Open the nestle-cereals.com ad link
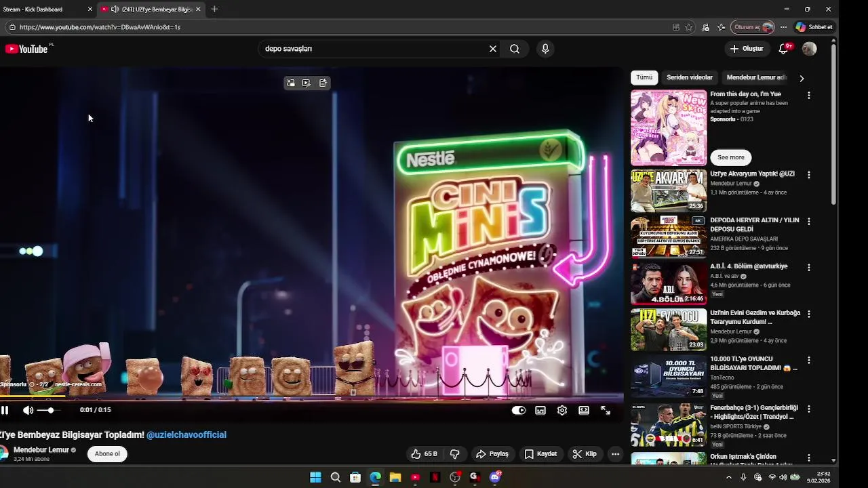Viewport: 868px width, 488px height. pos(78,384)
